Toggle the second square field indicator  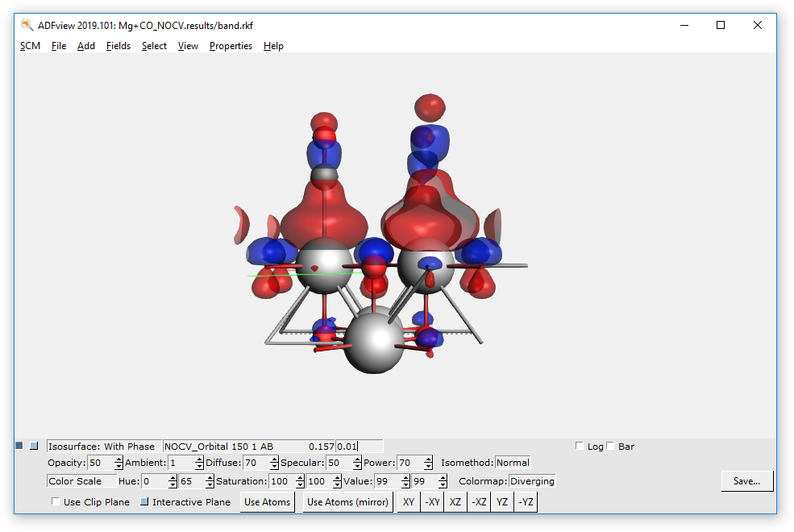click(x=34, y=445)
